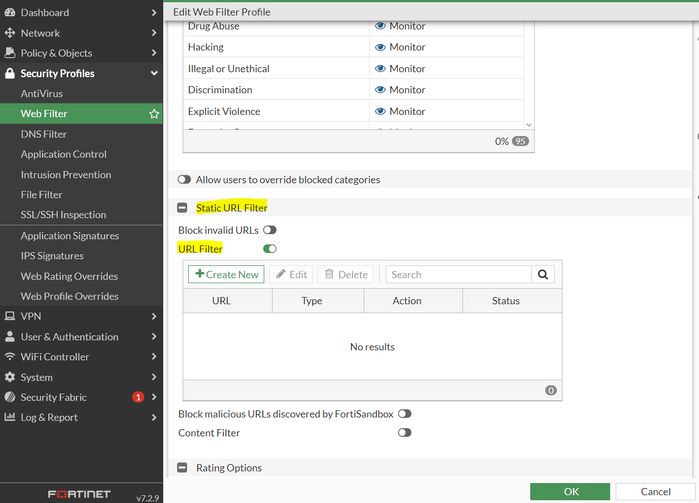This screenshot has width=699, height=503.
Task: Click the category list scroll-down arrow
Action: (x=529, y=125)
